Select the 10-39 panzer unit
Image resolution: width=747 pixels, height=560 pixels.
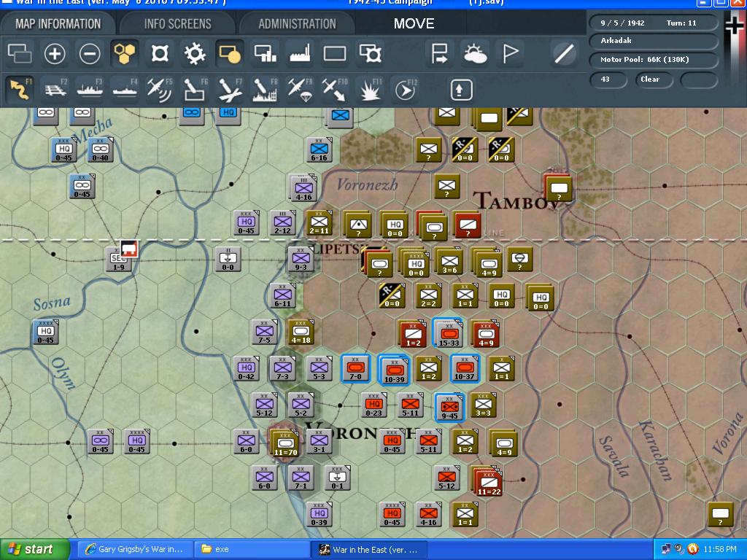click(x=394, y=370)
